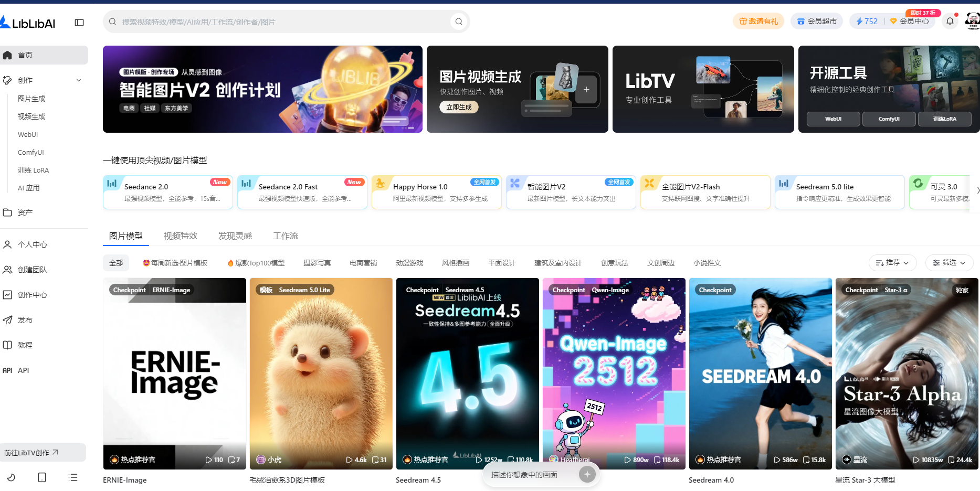Click ComfyUI button in 开源工具 card
The width and height of the screenshot is (980, 491).
point(889,119)
